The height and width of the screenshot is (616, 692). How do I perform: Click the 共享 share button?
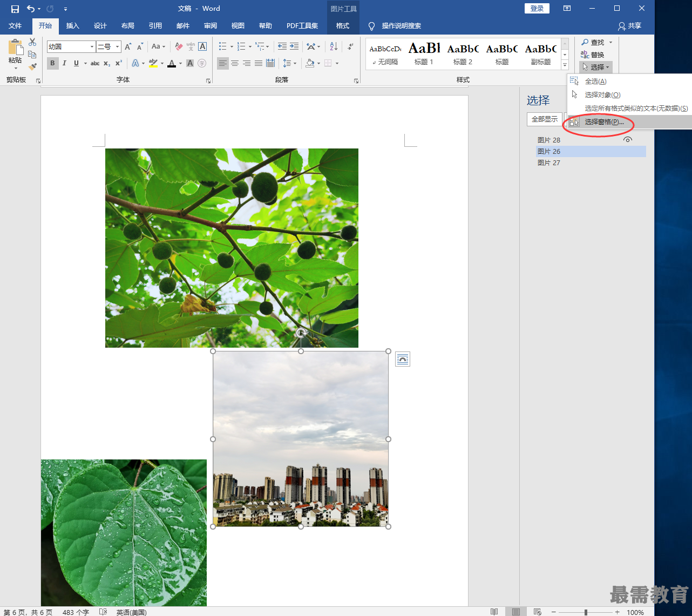point(629,26)
